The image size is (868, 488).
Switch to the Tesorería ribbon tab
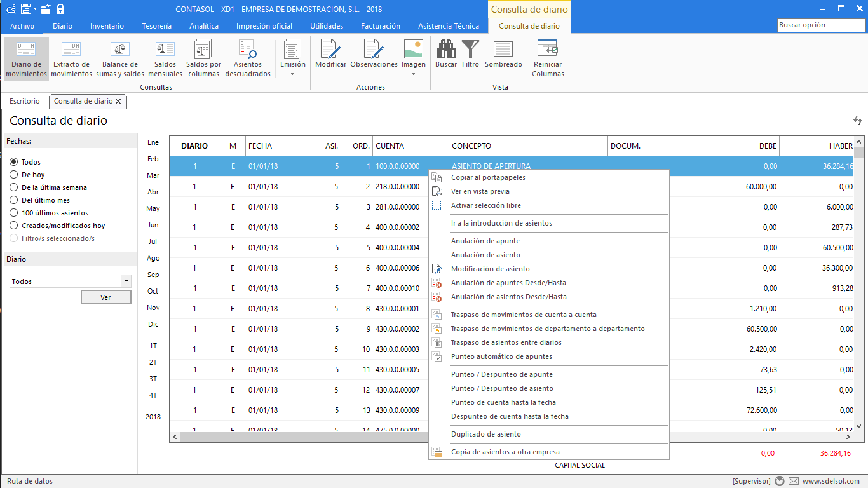pos(156,26)
